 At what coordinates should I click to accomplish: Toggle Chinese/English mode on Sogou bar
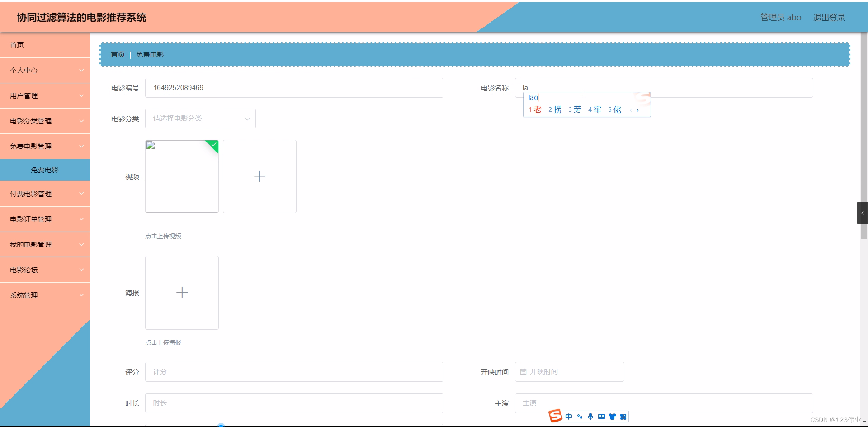(569, 416)
